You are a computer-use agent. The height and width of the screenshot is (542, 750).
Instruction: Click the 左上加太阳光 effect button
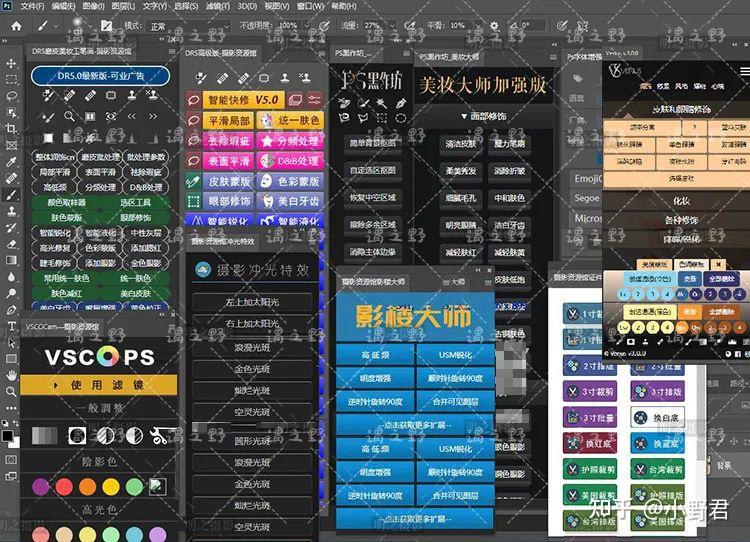pyautogui.click(x=252, y=302)
